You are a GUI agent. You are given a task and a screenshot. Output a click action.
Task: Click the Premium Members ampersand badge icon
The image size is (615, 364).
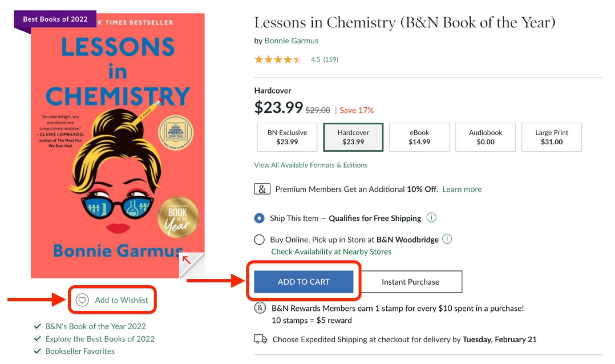(262, 189)
